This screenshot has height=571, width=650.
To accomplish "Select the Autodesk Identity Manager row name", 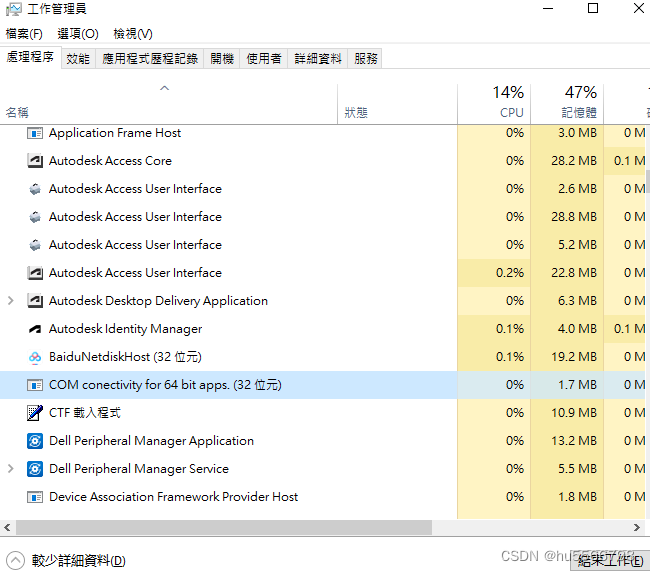I will (x=125, y=329).
